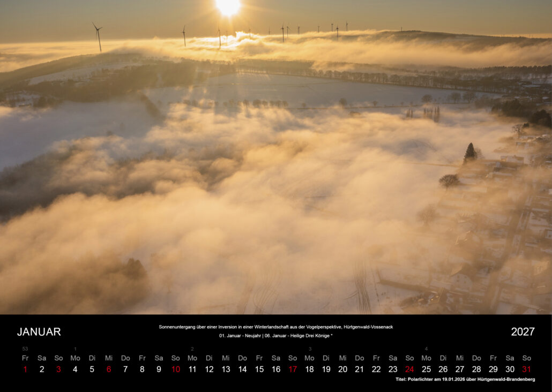
Task: Click day number 19
Action: (x=326, y=369)
